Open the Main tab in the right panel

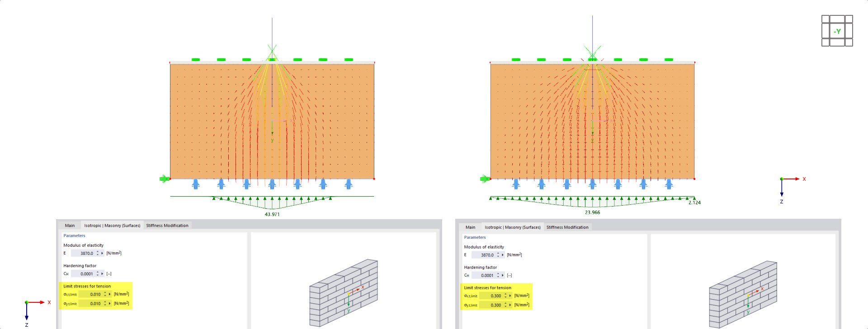pos(470,227)
